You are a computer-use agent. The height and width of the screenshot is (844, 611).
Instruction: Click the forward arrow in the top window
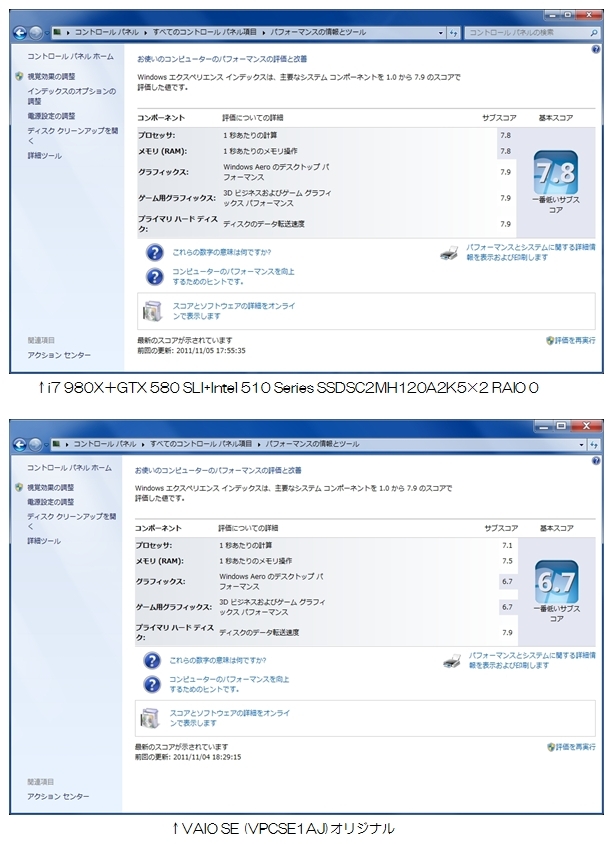36,33
